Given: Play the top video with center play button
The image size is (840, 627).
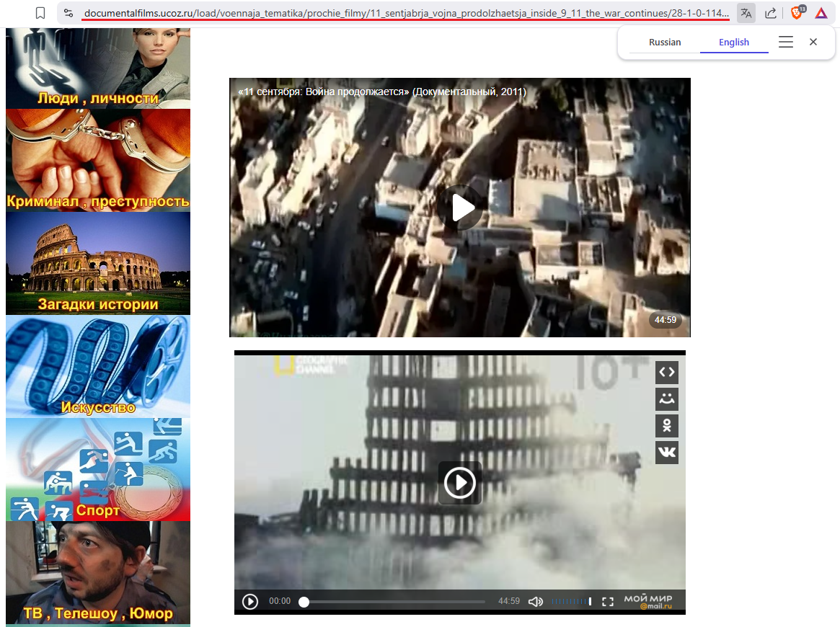Looking at the screenshot, I should pos(460,208).
